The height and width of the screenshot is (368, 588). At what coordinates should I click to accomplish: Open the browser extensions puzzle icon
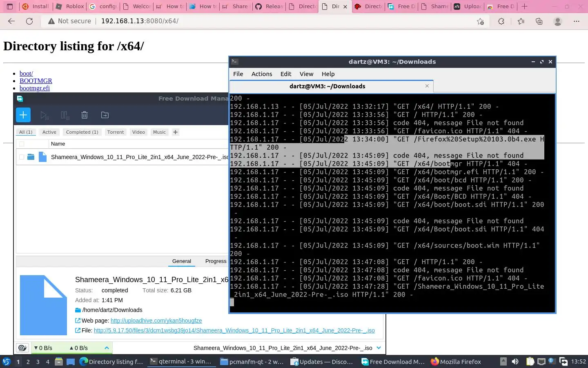pyautogui.click(x=501, y=21)
